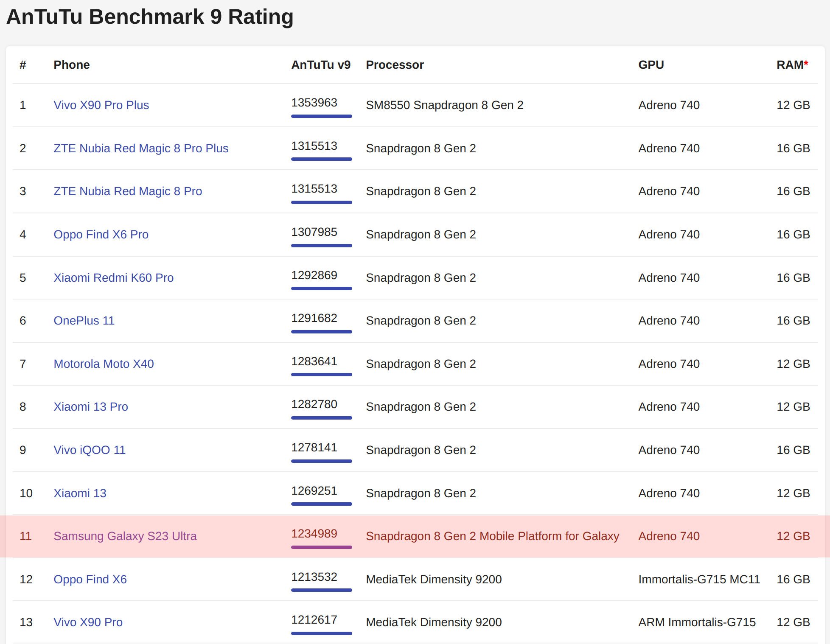Open the OnePlus 11 phone link
The height and width of the screenshot is (644, 830).
84,321
